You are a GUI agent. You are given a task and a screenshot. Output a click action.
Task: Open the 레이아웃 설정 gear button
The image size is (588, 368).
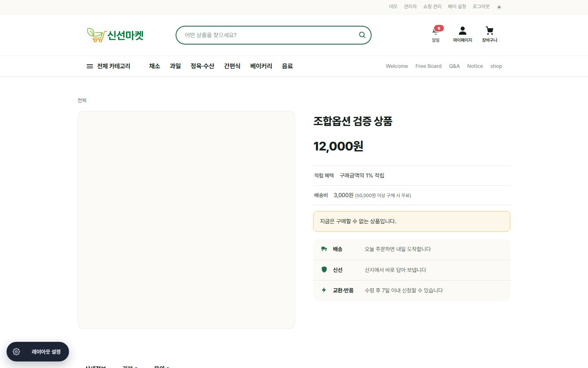pyautogui.click(x=38, y=352)
